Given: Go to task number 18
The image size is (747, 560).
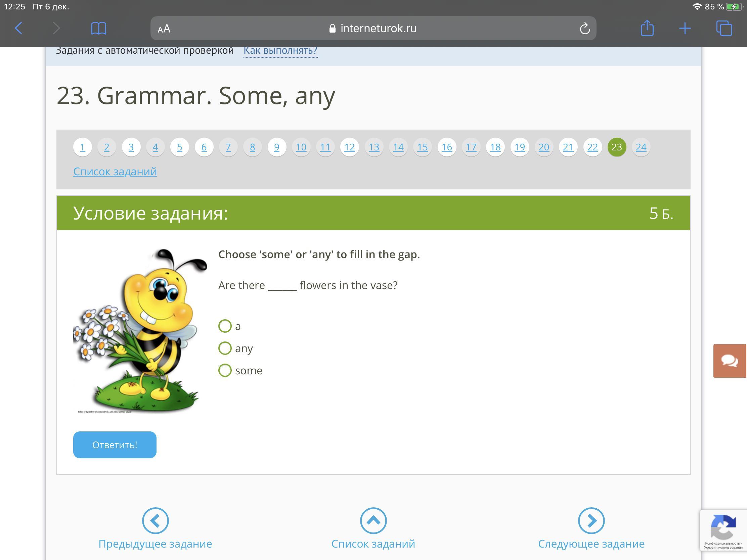Looking at the screenshot, I should pyautogui.click(x=495, y=147).
